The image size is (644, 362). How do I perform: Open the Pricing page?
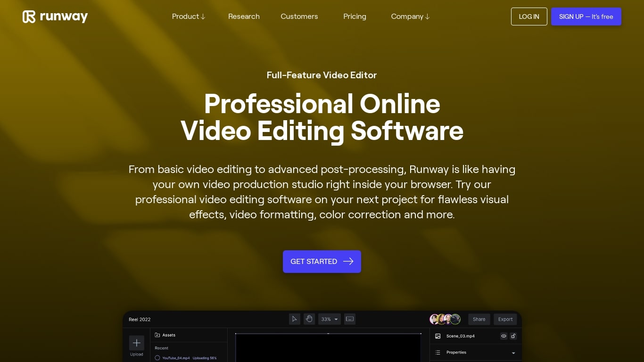pos(355,16)
